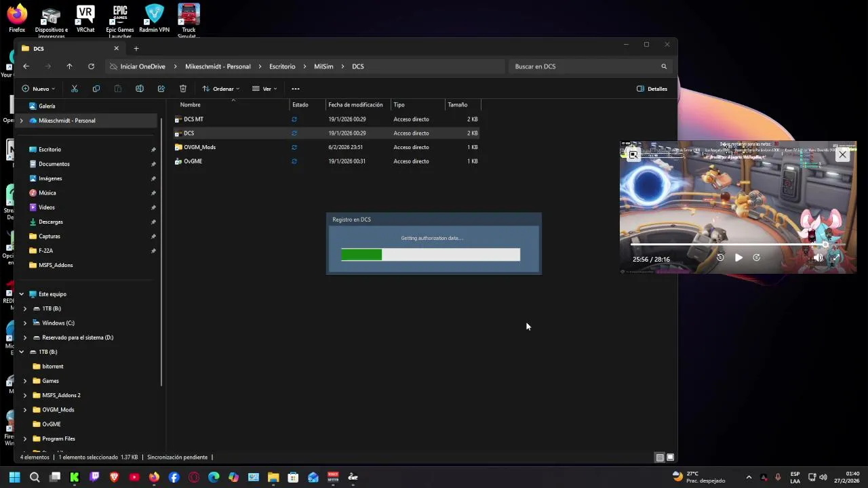This screenshot has width=868, height=488.
Task: Expand Program Files folder node
Action: [x=25, y=439]
